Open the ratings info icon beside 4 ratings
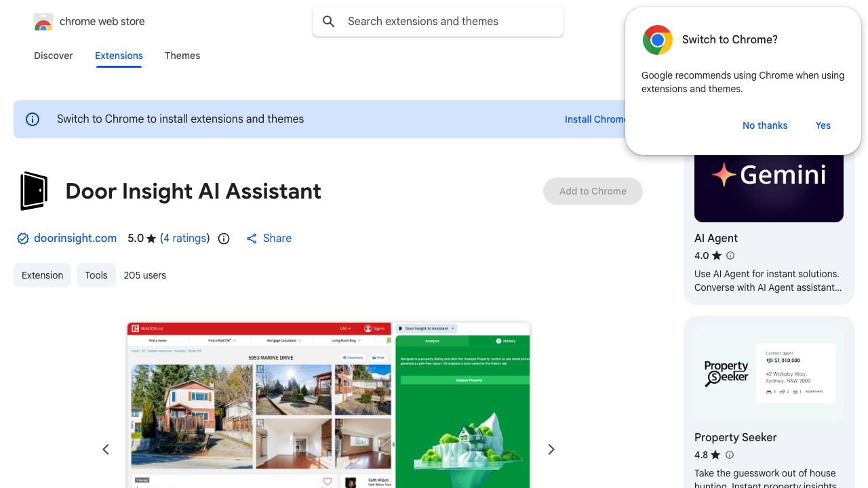Image resolution: width=868 pixels, height=488 pixels. (224, 239)
